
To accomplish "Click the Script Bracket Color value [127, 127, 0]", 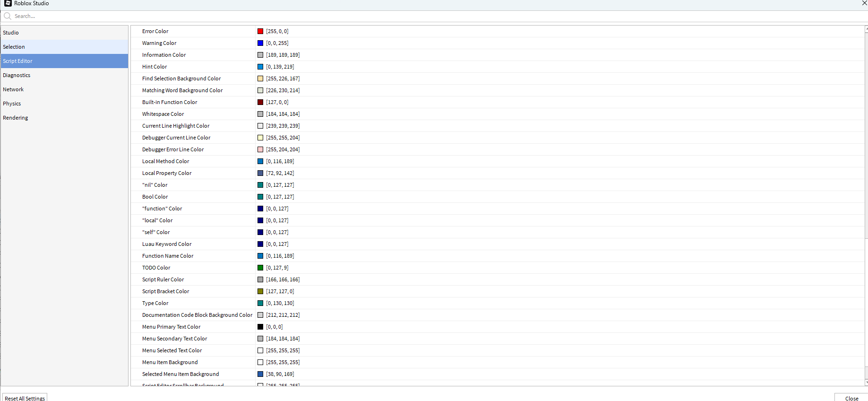I will tap(280, 291).
